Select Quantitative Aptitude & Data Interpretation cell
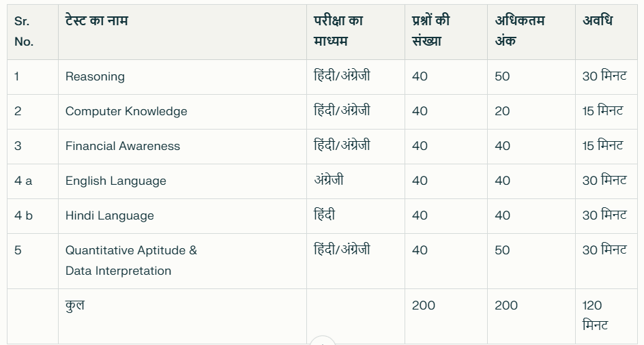 coord(131,260)
